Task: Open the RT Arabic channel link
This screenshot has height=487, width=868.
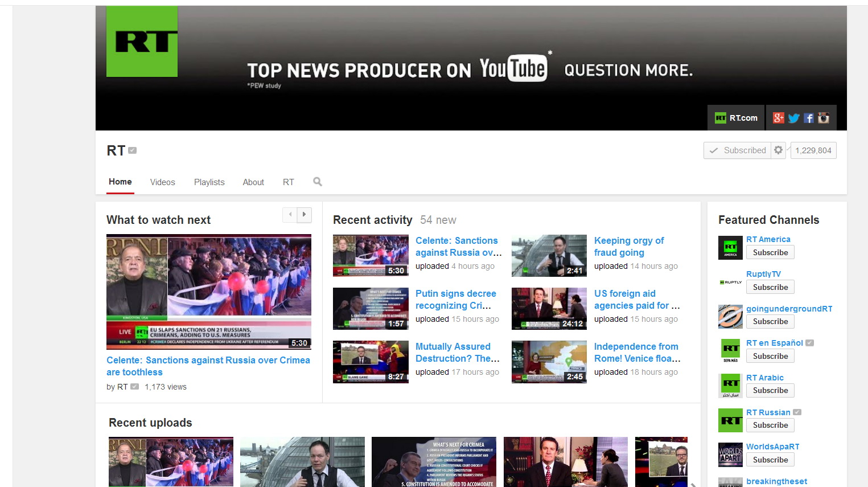Action: (x=765, y=378)
